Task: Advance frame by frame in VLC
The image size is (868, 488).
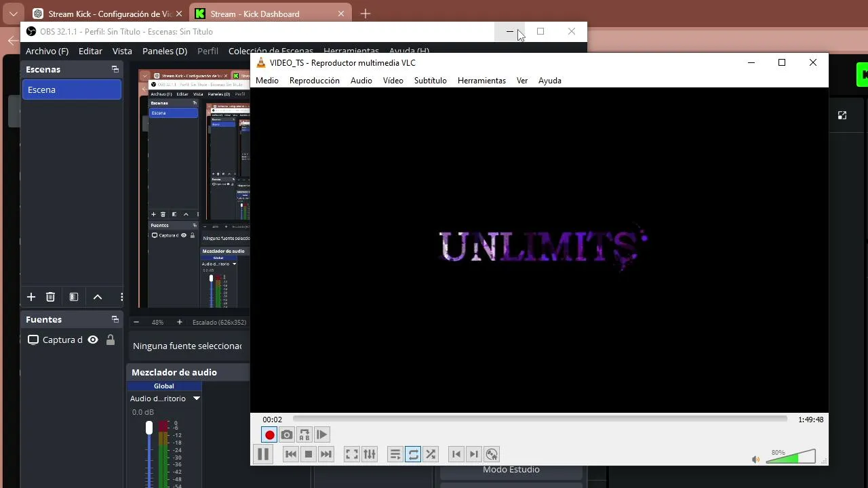Action: (322, 435)
